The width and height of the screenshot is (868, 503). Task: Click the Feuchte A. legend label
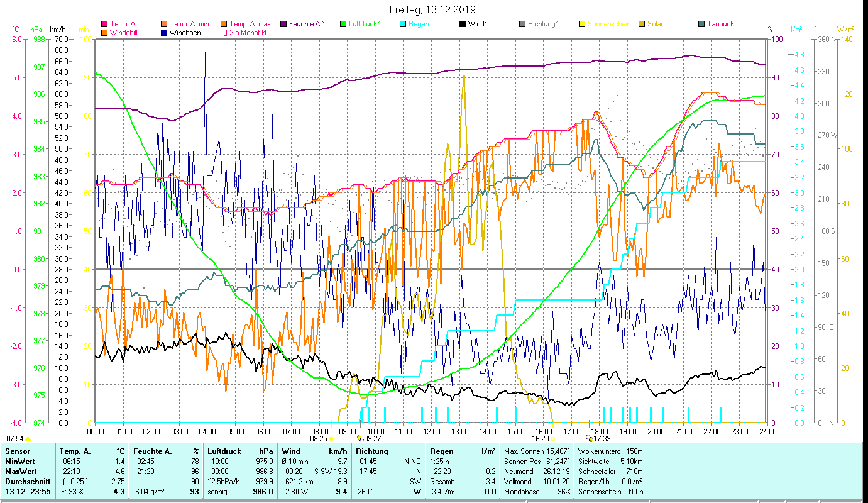coord(307,24)
